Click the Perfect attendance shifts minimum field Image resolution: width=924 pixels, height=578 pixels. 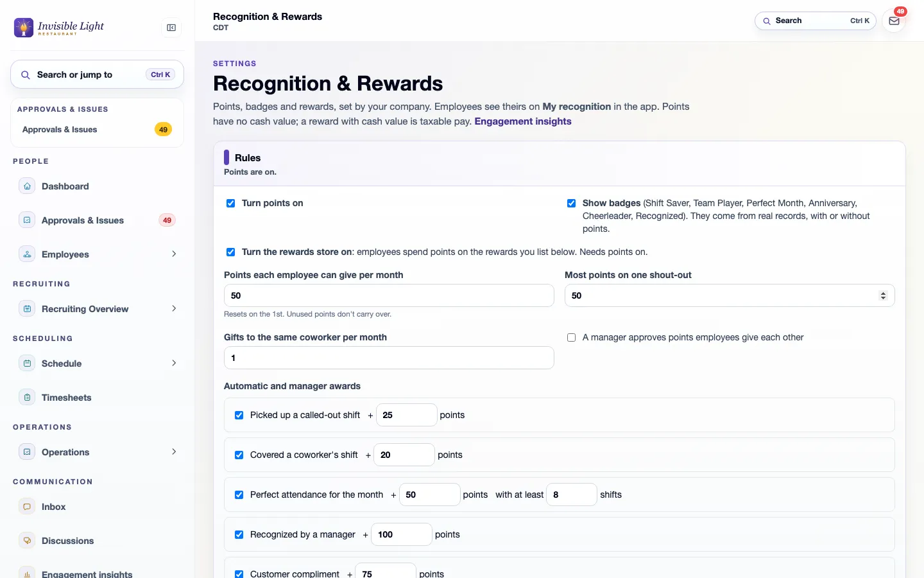click(x=572, y=495)
